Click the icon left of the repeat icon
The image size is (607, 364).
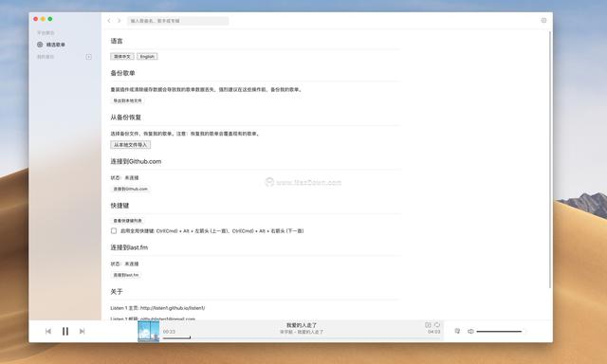coord(428,325)
